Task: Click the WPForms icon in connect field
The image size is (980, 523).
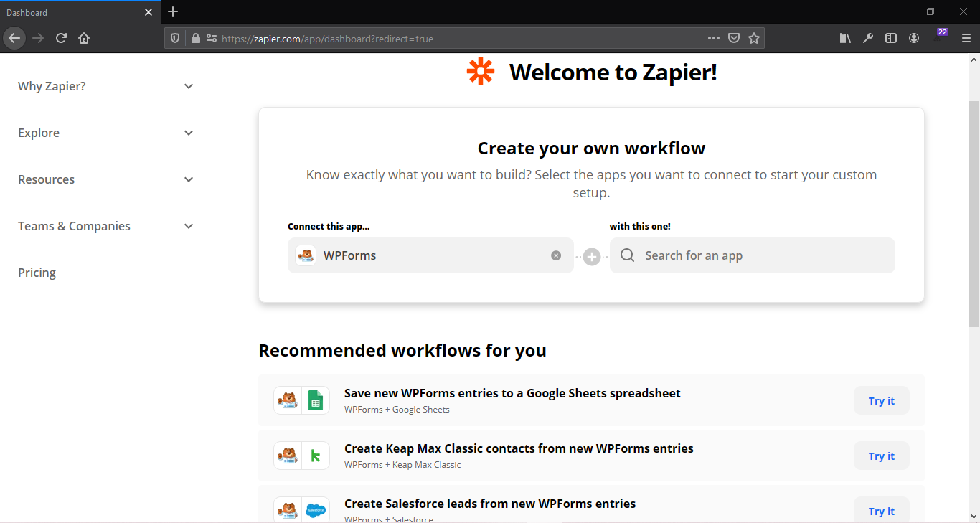Action: click(x=306, y=255)
